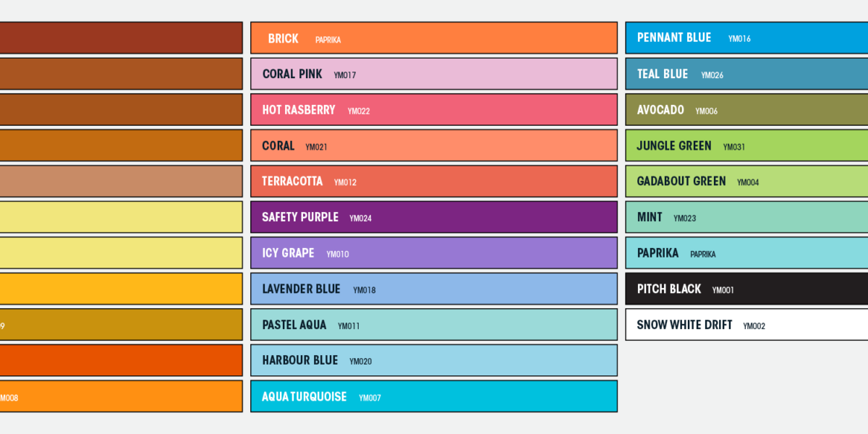
Task: Pick the Pastel Aqua YM011 swatch
Action: pyautogui.click(x=434, y=325)
